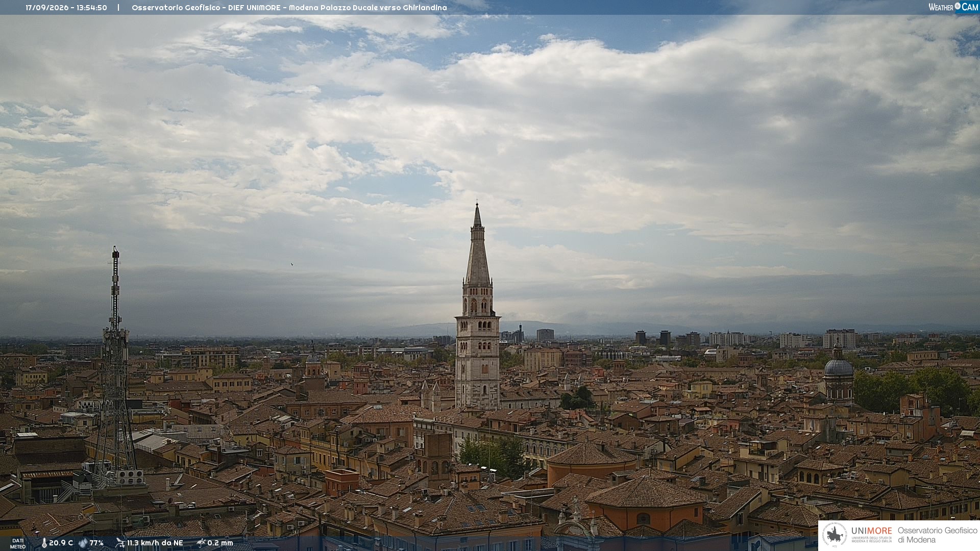Click the bird flying in the sky
This screenshot has height=551, width=980.
[292, 264]
